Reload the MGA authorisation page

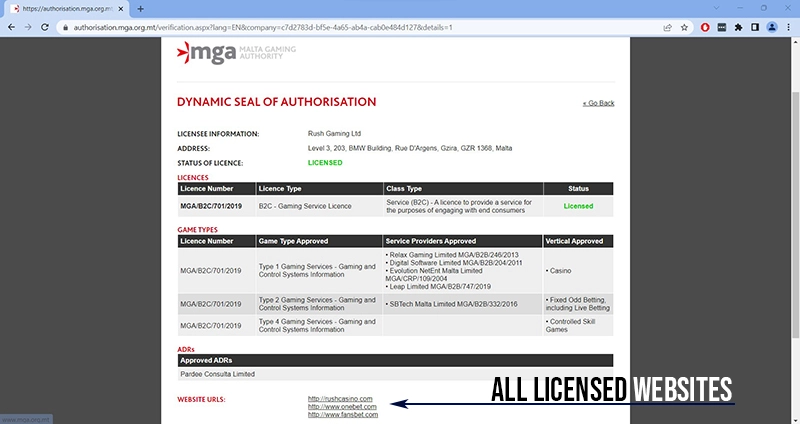point(45,28)
